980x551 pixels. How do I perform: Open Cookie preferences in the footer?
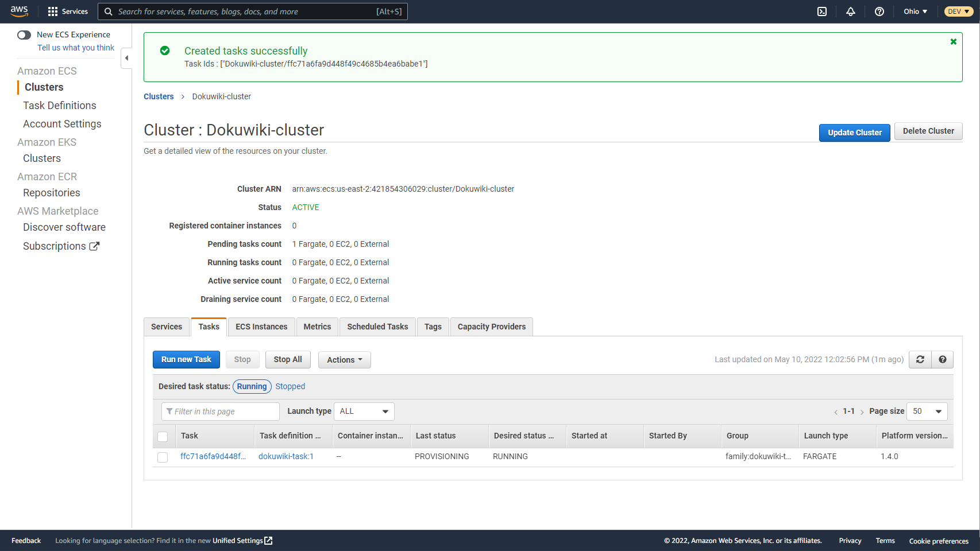939,541
